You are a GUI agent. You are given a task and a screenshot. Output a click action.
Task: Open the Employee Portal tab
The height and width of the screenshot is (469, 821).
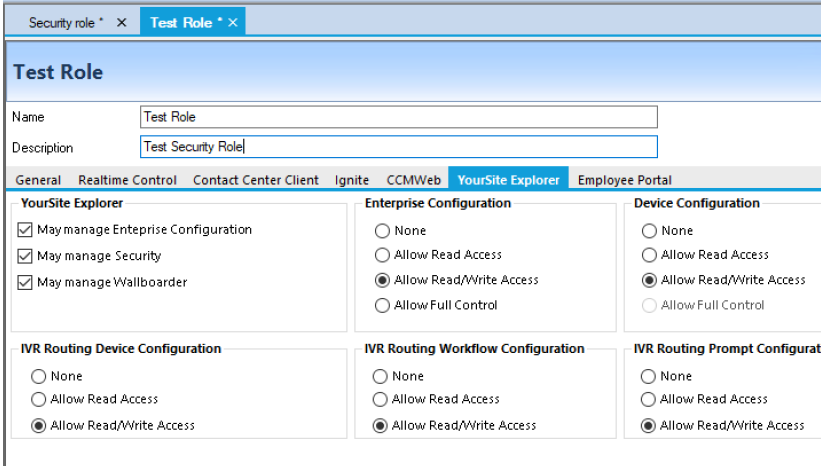coord(624,180)
